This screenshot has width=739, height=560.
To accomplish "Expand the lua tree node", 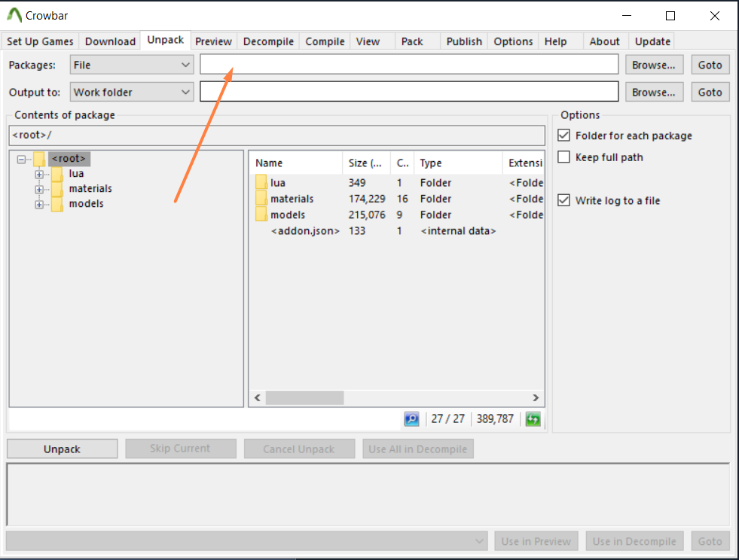I will tap(39, 175).
